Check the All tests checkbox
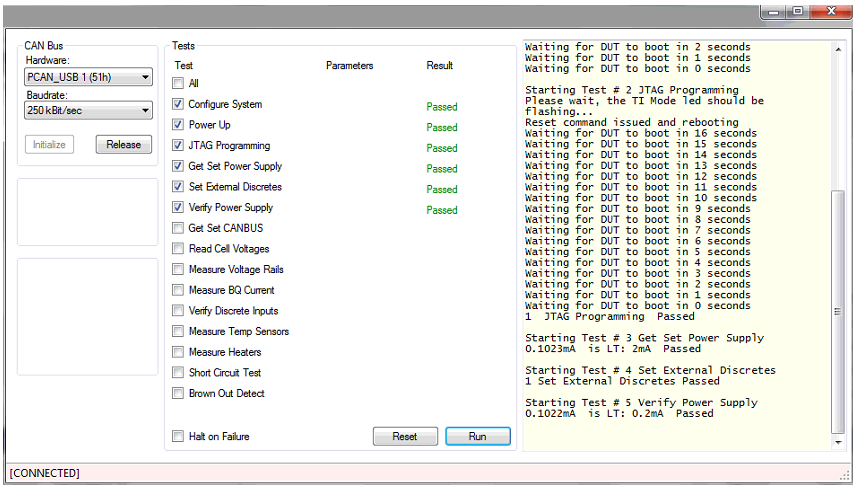 tap(178, 84)
